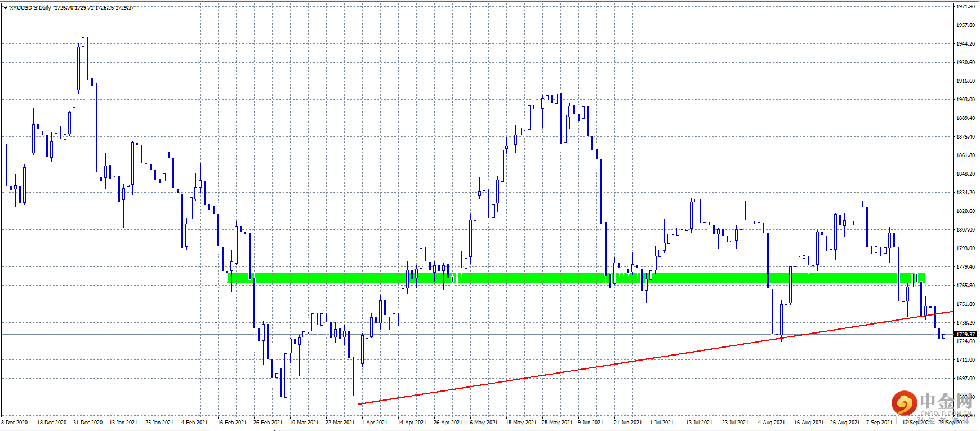The image size is (980, 431).
Task: Click the 中金网 watermark text
Action: point(946,402)
